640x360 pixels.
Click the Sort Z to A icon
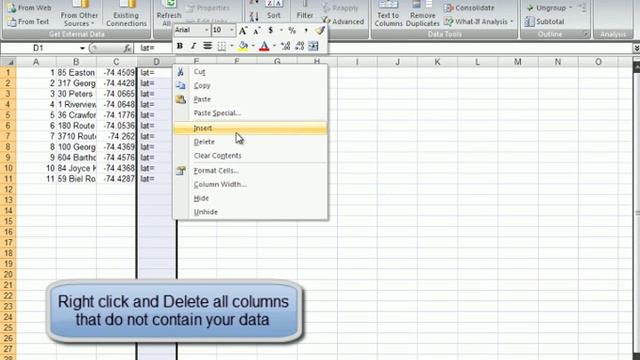[254, 18]
